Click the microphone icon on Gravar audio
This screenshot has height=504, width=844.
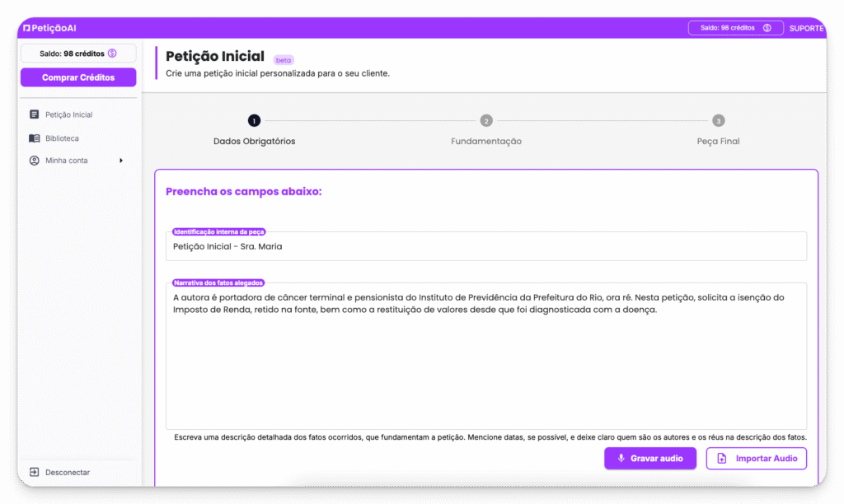click(621, 459)
